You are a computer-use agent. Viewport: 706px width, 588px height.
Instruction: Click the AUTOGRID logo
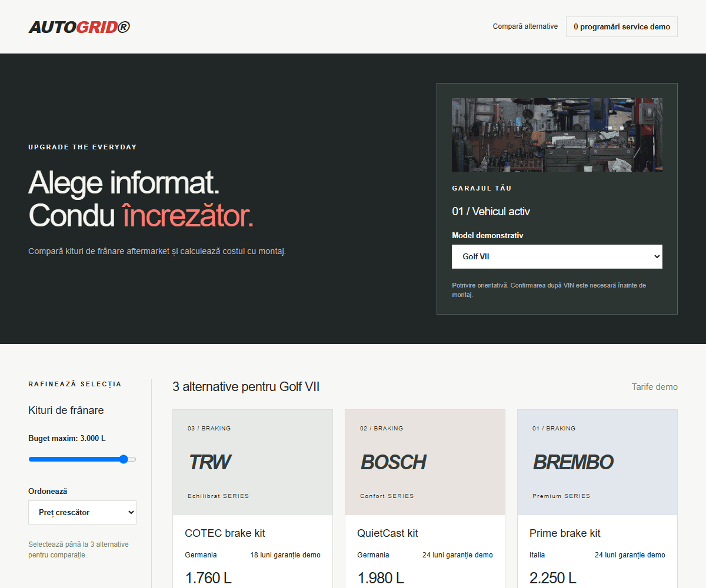tap(79, 27)
